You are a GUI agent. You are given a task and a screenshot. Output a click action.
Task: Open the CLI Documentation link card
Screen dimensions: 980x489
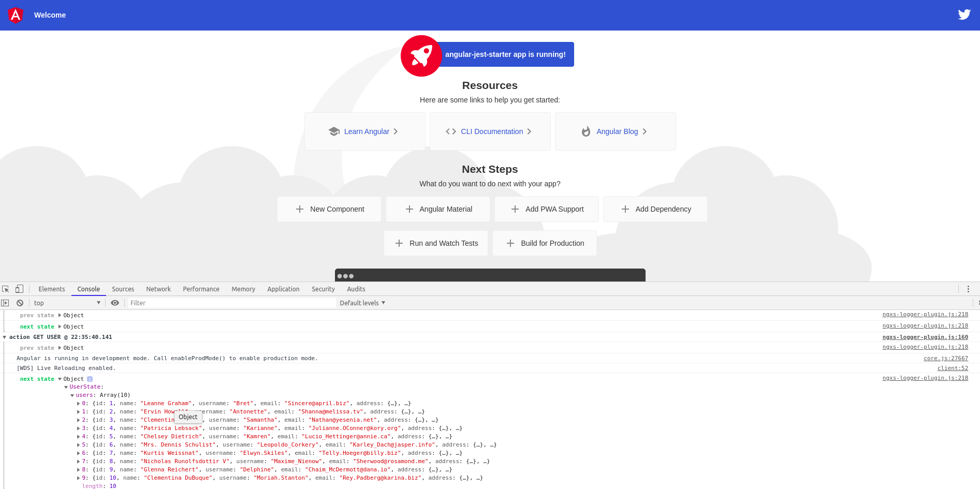tap(490, 131)
